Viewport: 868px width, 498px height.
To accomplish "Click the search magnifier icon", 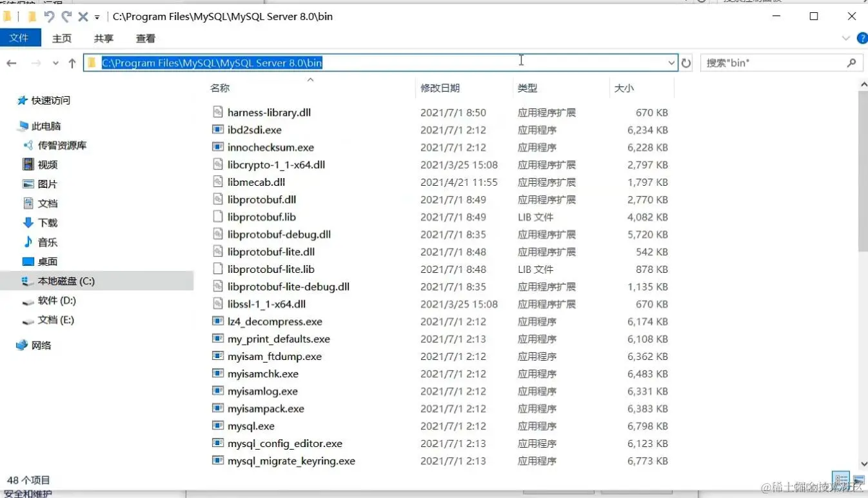I will coord(852,63).
